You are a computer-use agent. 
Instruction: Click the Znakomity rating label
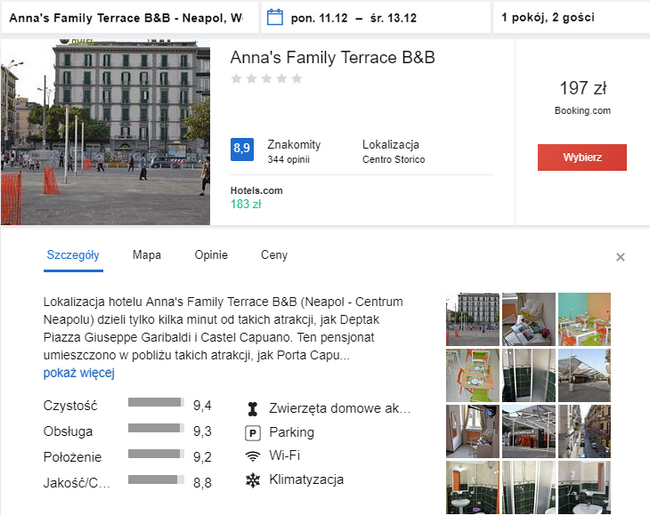point(294,145)
